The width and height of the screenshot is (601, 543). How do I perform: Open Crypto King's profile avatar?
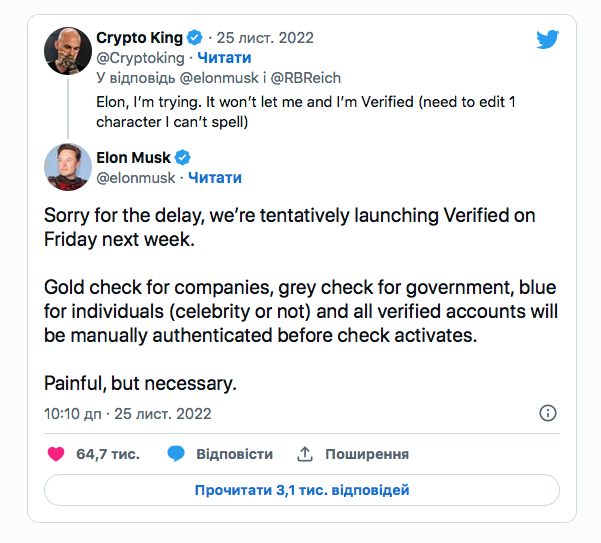pyautogui.click(x=68, y=50)
